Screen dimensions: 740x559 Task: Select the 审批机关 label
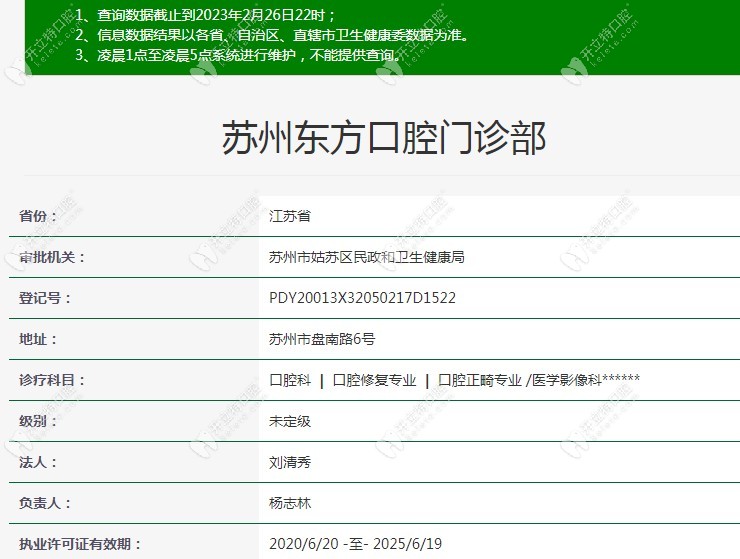(52, 257)
